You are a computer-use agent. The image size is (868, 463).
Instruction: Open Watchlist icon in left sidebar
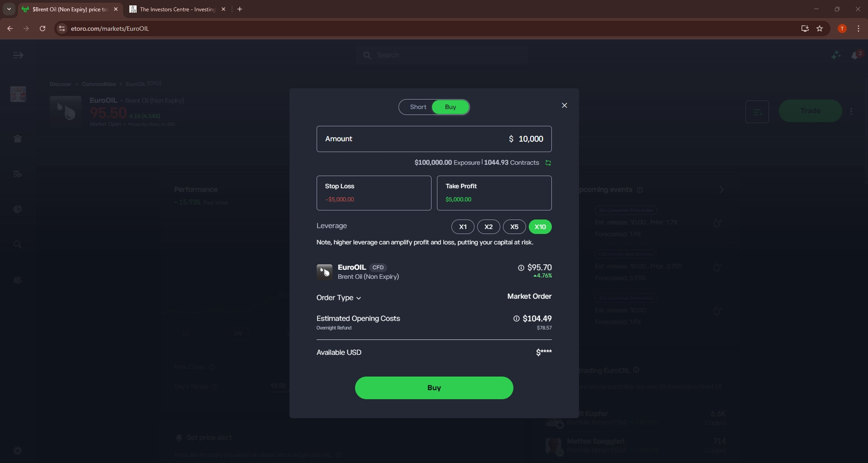(18, 174)
